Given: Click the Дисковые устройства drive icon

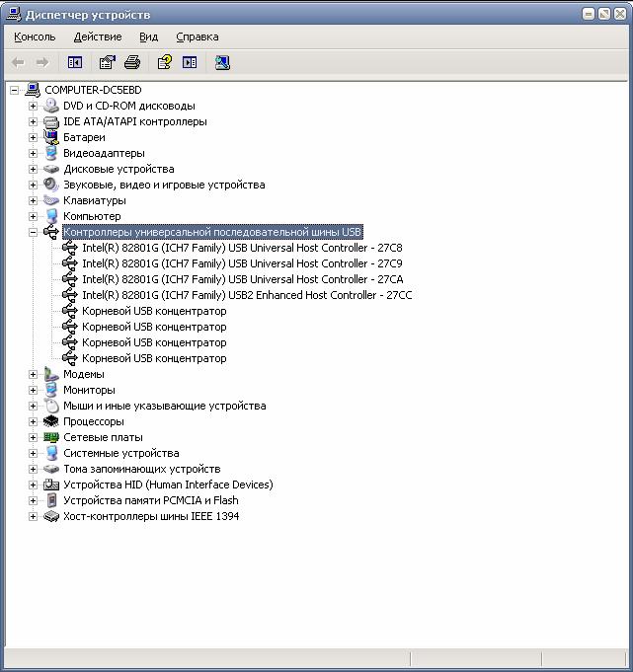Looking at the screenshot, I should [51, 169].
